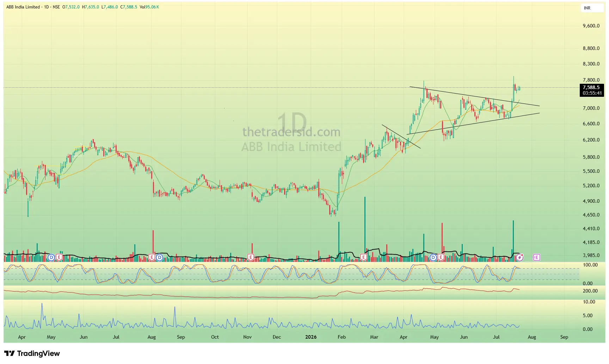The image size is (609, 364).
Task: Open the May 2026 dividend marker
Action: pyautogui.click(x=433, y=257)
